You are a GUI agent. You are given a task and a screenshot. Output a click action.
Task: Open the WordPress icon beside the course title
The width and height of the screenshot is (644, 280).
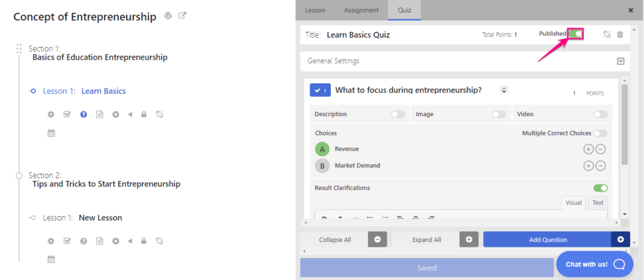(168, 16)
